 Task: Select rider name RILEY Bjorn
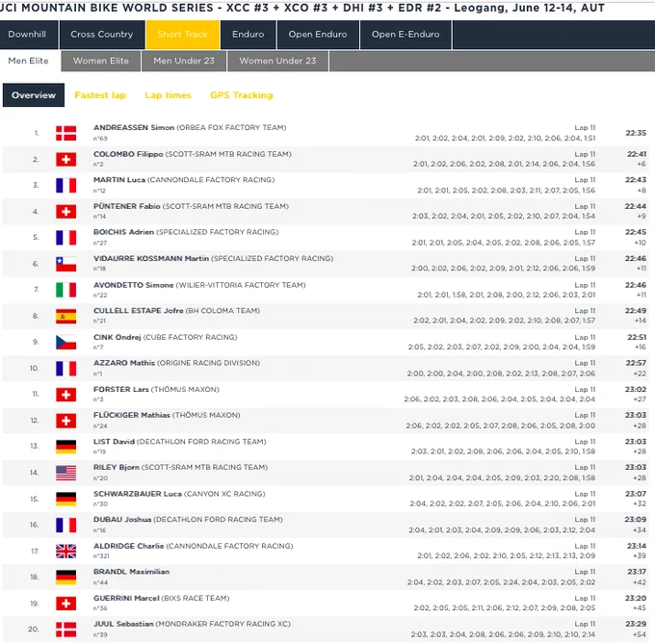[117, 468]
